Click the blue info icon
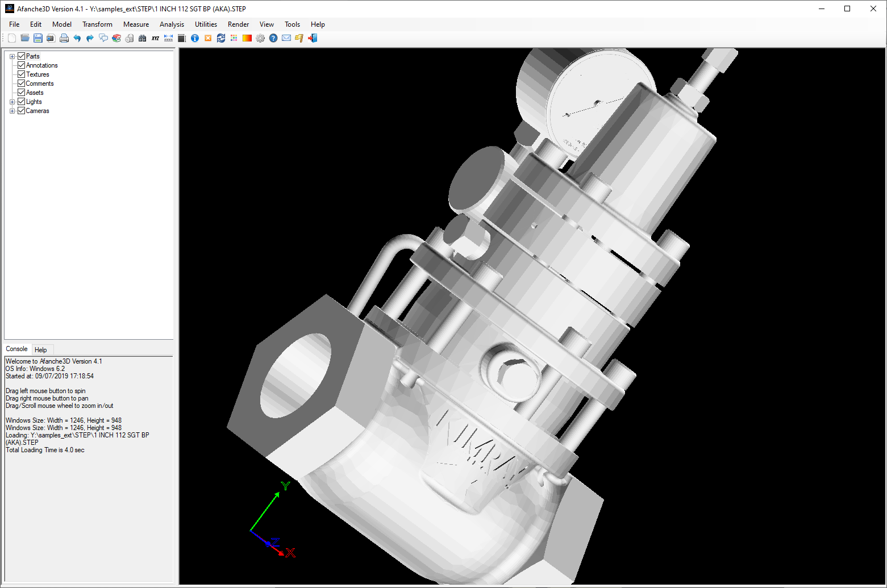The width and height of the screenshot is (887, 588). 195,38
